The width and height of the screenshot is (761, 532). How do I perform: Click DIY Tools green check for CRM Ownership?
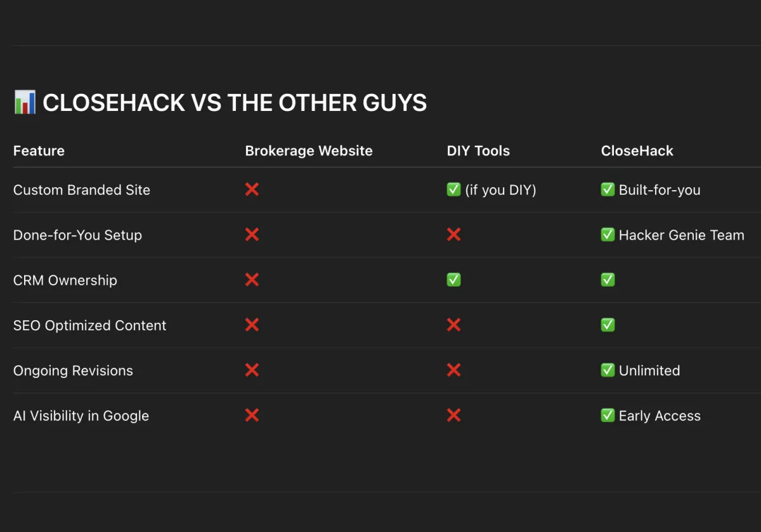pyautogui.click(x=453, y=280)
